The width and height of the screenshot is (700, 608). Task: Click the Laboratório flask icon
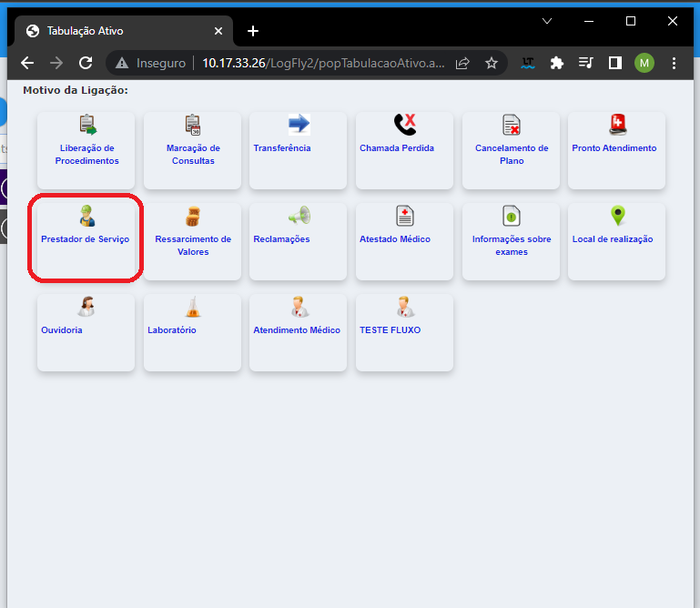click(193, 307)
